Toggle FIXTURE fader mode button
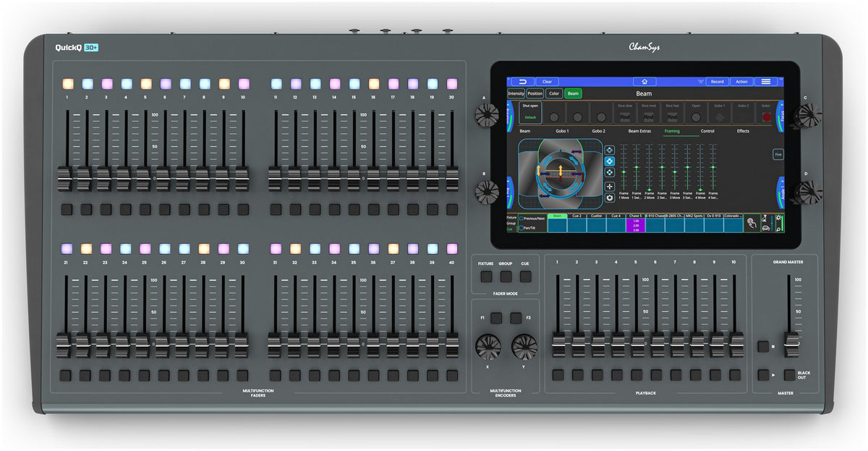This screenshot has height=451, width=868. tap(486, 277)
